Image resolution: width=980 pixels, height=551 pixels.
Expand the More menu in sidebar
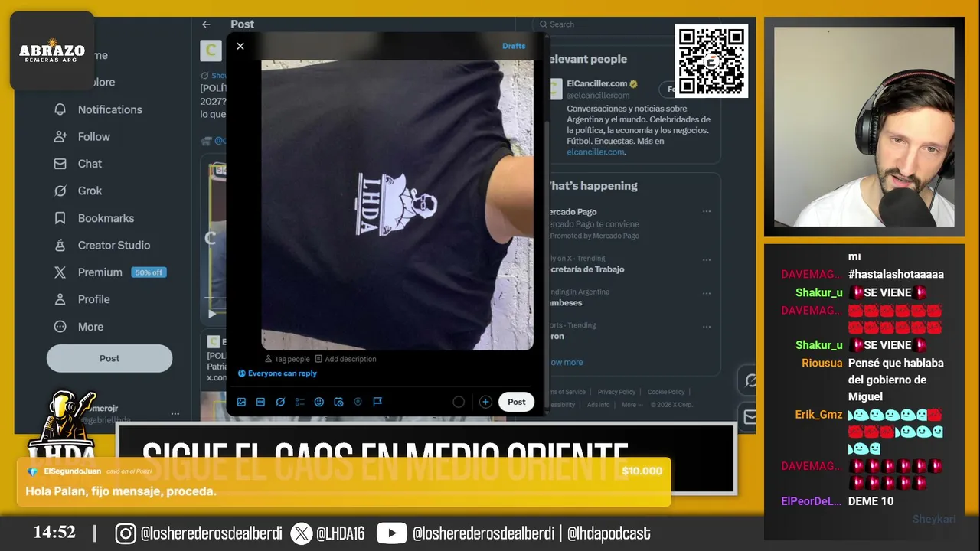coord(79,327)
